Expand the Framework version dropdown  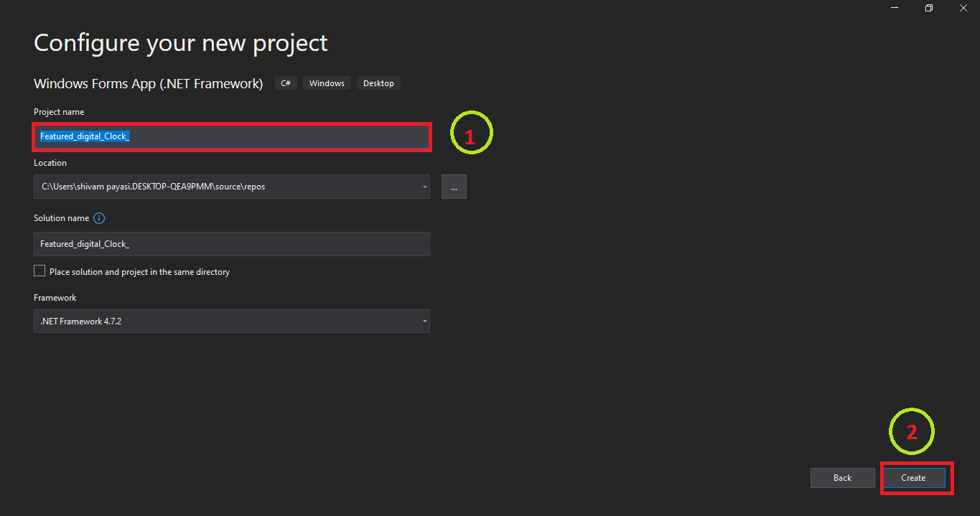[x=424, y=322]
